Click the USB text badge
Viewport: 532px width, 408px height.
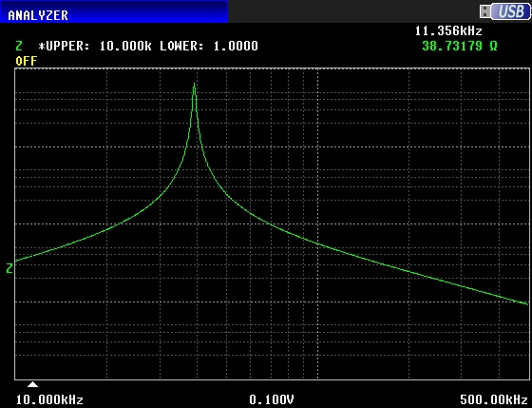511,11
